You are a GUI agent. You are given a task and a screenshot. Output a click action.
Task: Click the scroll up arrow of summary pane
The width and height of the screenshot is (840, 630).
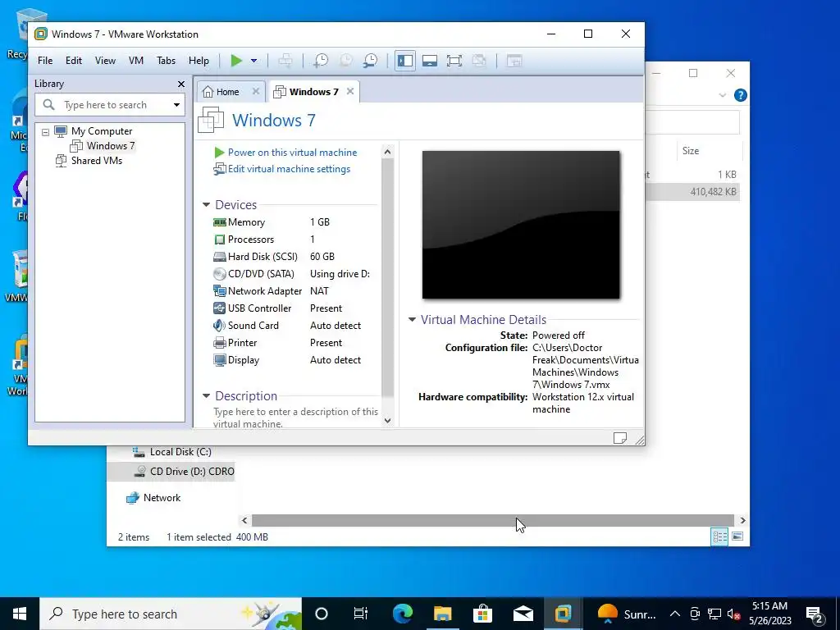388,152
